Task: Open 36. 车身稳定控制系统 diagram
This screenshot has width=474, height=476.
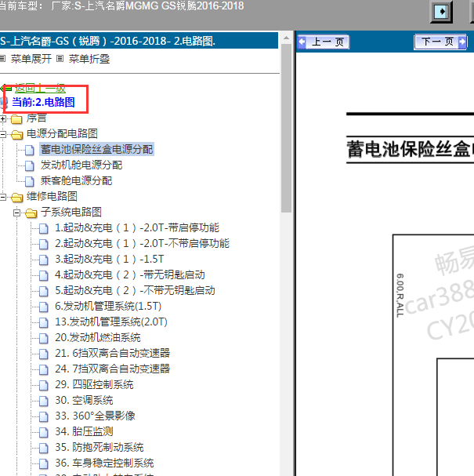Action: (104, 463)
